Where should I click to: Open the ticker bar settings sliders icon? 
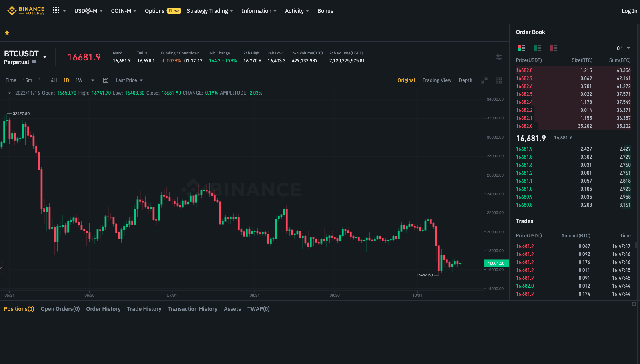(x=499, y=57)
